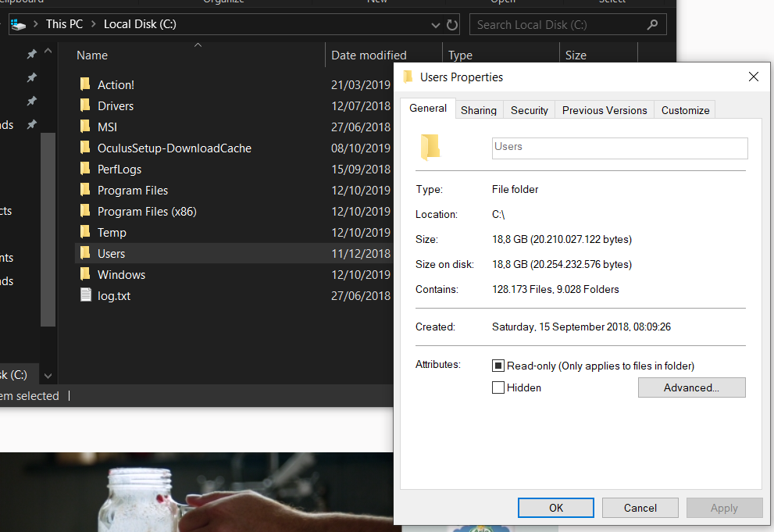Viewport: 774px width, 532px height.
Task: Select the 'Program Files (x86)' name
Action: coord(147,211)
